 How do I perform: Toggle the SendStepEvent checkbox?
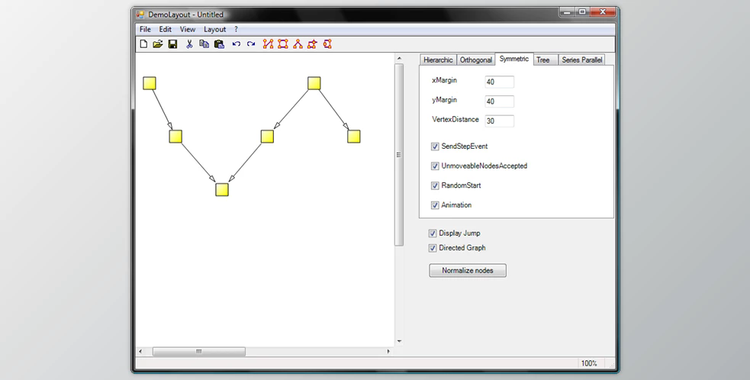435,146
